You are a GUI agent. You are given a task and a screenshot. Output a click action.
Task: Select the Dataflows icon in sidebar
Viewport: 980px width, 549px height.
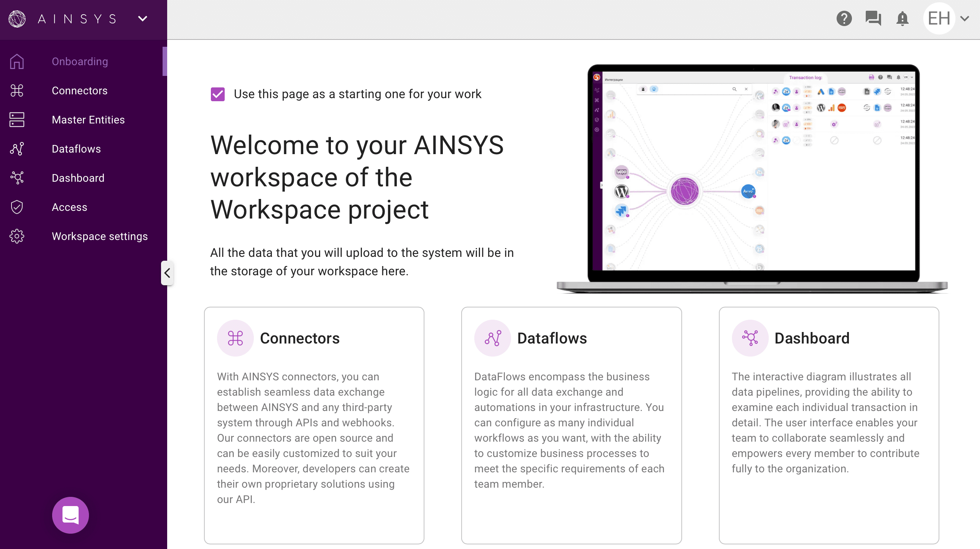coord(17,149)
